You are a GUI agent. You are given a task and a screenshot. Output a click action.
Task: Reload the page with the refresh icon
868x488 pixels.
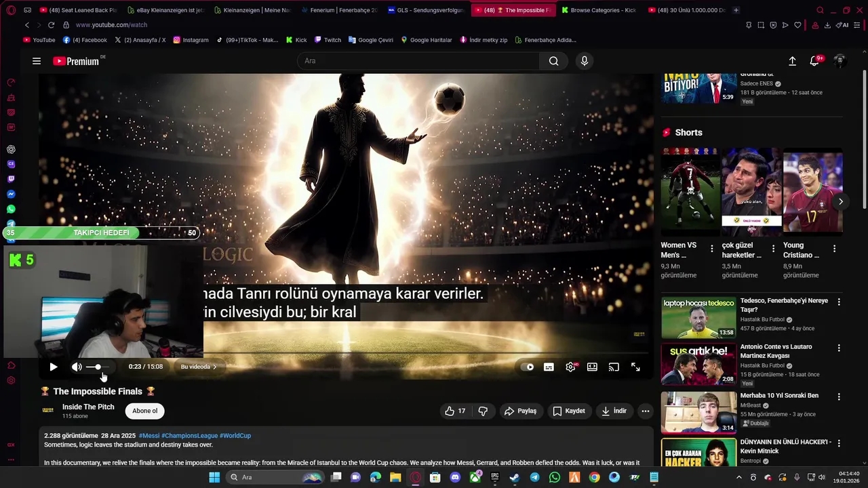[x=51, y=25]
